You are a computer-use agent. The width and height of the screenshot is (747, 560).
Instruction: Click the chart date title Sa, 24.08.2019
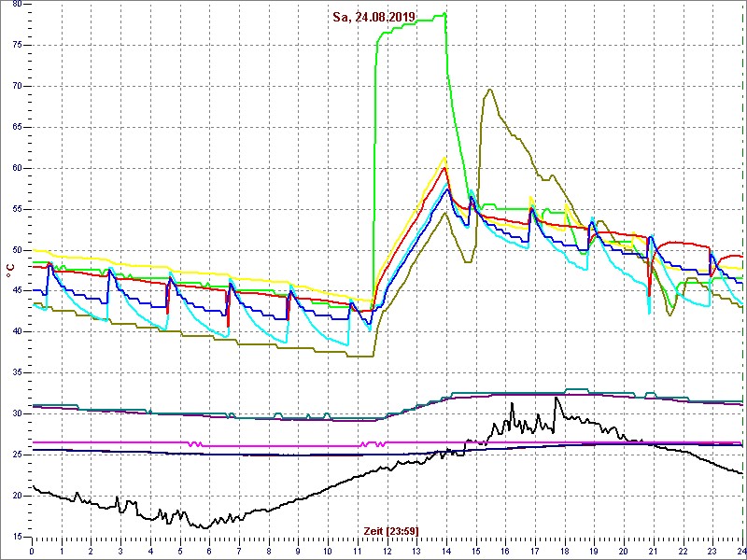pyautogui.click(x=374, y=18)
